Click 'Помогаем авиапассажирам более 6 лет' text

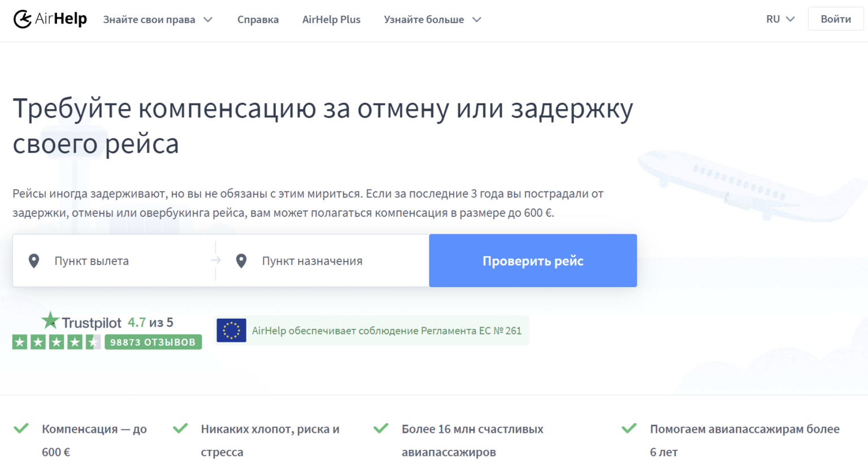[x=745, y=440]
